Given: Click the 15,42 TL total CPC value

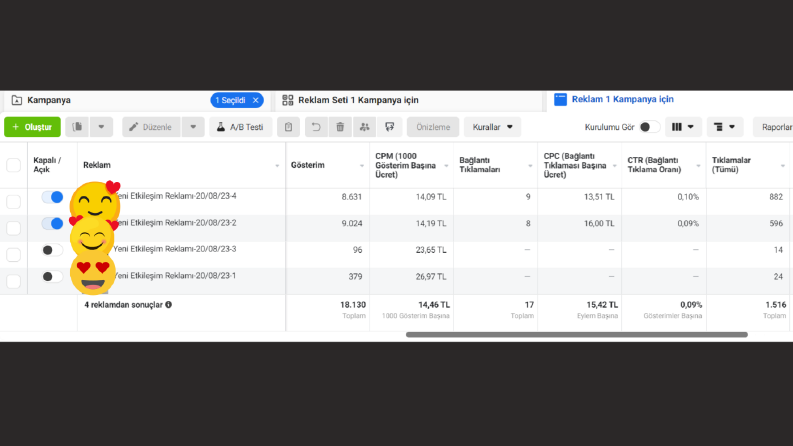Looking at the screenshot, I should [x=602, y=305].
